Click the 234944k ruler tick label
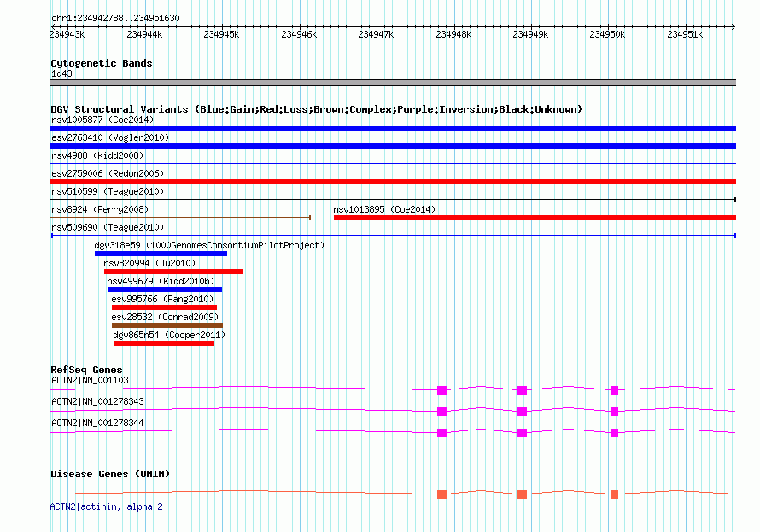The height and width of the screenshot is (532, 760). [144, 34]
